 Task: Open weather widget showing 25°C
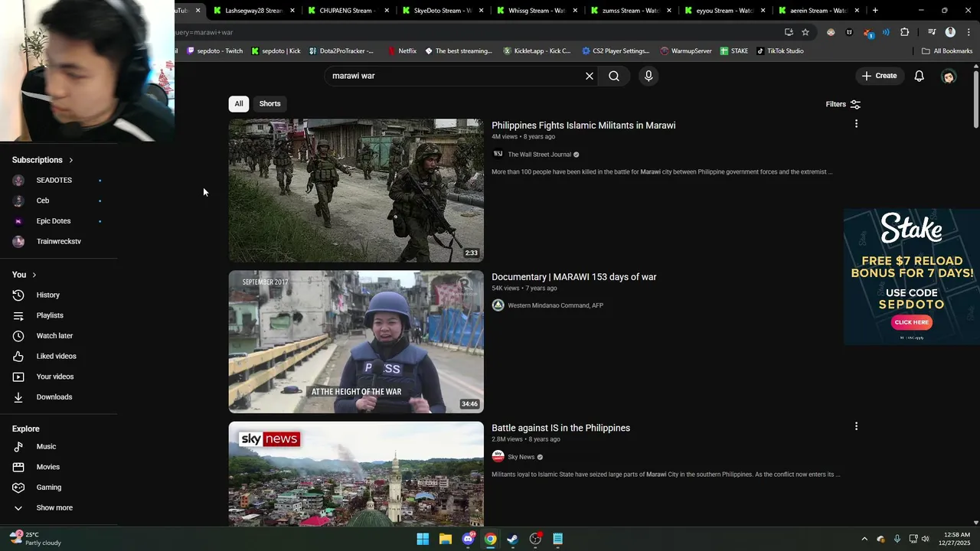click(35, 539)
